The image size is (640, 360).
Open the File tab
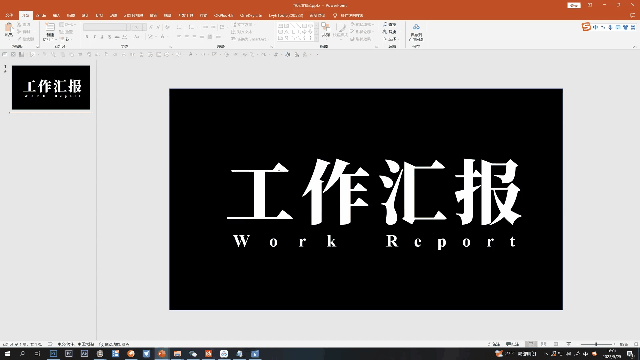9,15
